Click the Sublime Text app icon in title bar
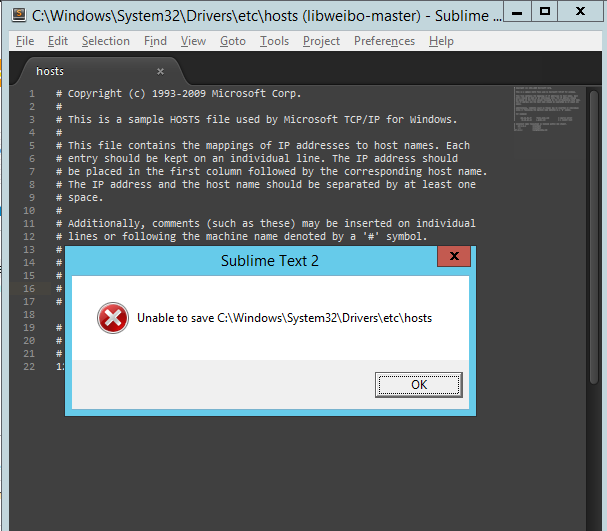The height and width of the screenshot is (531, 607). tap(19, 15)
